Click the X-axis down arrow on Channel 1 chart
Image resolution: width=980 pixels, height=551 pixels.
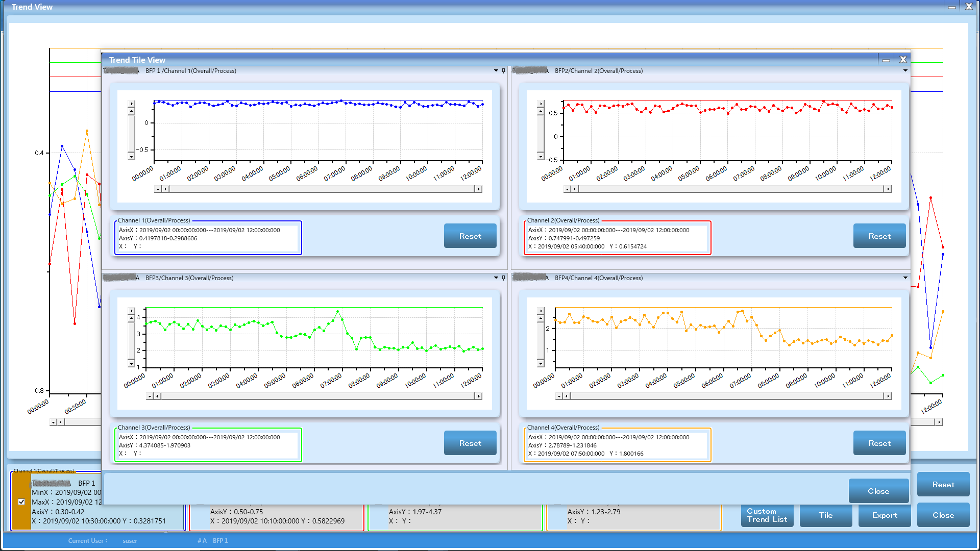158,189
